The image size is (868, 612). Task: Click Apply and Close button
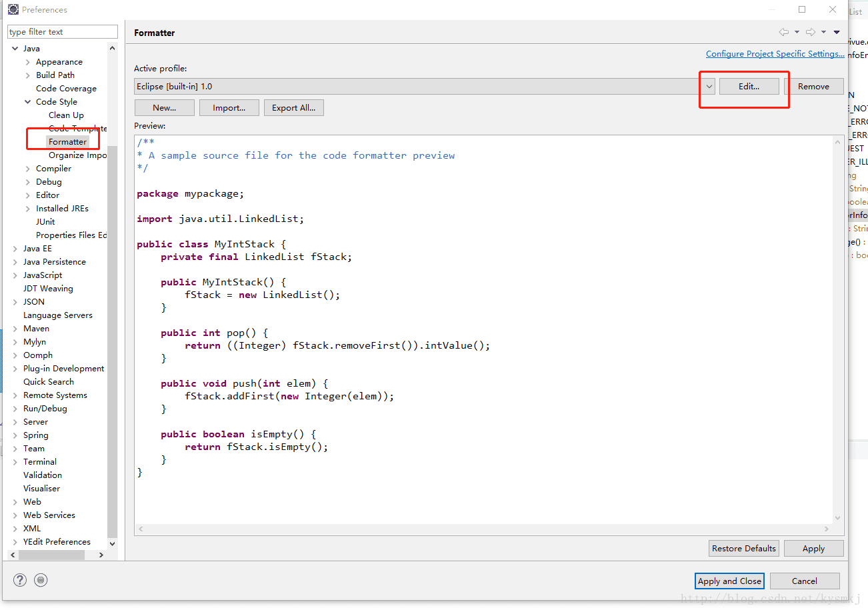tap(729, 581)
